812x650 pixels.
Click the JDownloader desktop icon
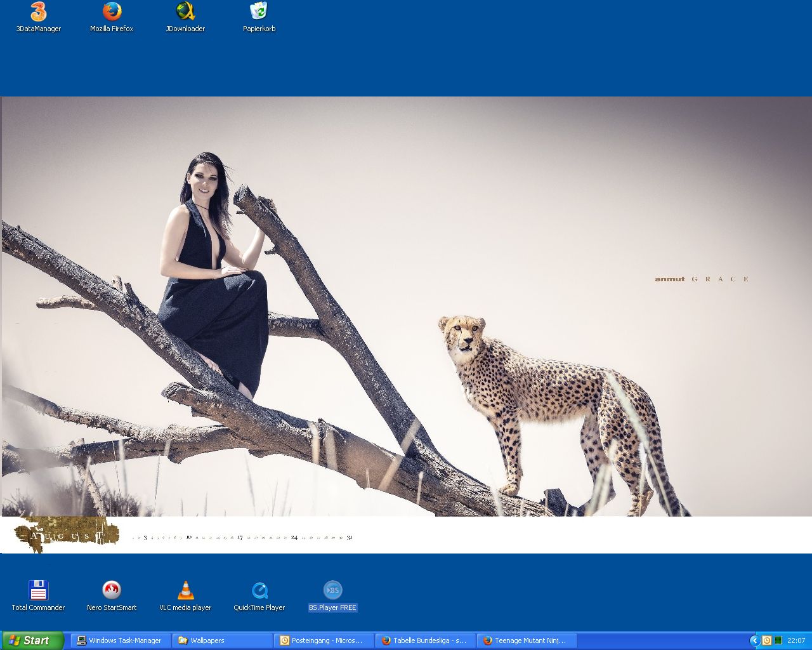pyautogui.click(x=185, y=12)
